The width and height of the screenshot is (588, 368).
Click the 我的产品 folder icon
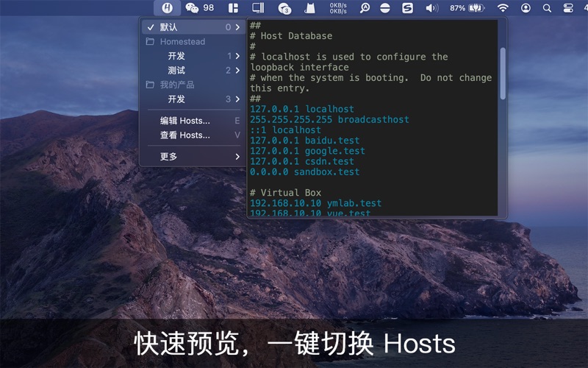click(150, 85)
